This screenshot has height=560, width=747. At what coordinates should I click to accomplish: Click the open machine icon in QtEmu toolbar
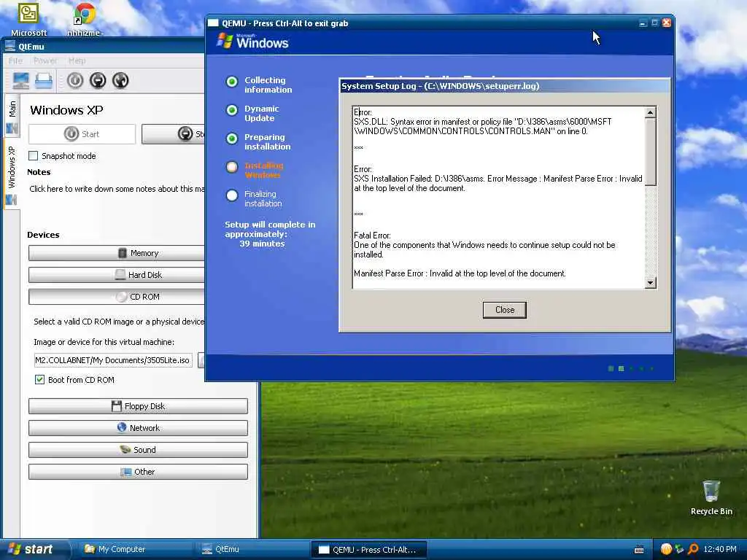tap(43, 80)
